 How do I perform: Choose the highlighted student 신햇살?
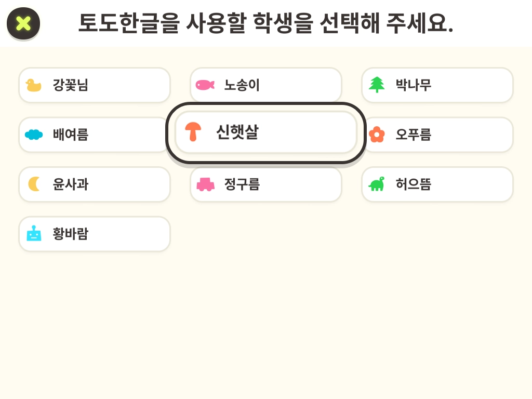(266, 132)
